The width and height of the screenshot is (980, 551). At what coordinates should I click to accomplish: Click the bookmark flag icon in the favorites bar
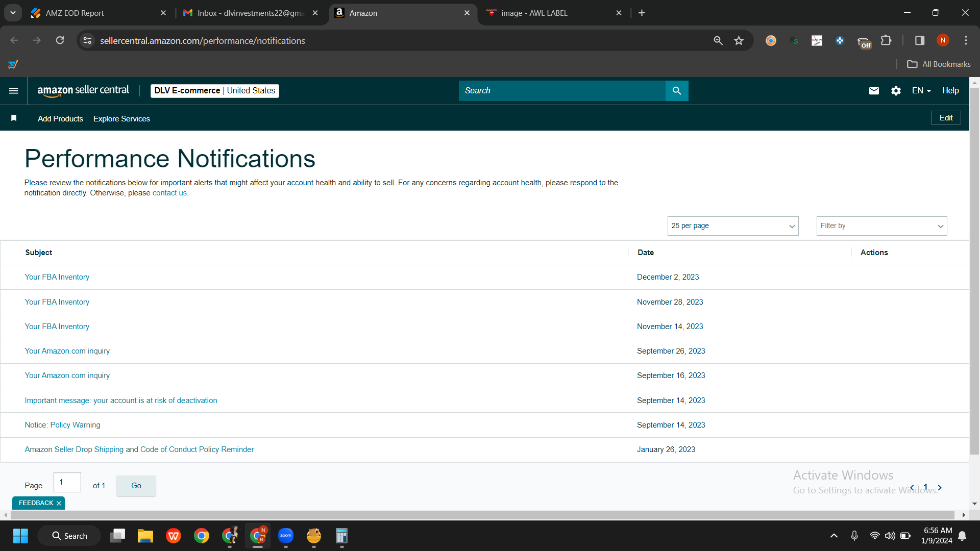(x=14, y=118)
